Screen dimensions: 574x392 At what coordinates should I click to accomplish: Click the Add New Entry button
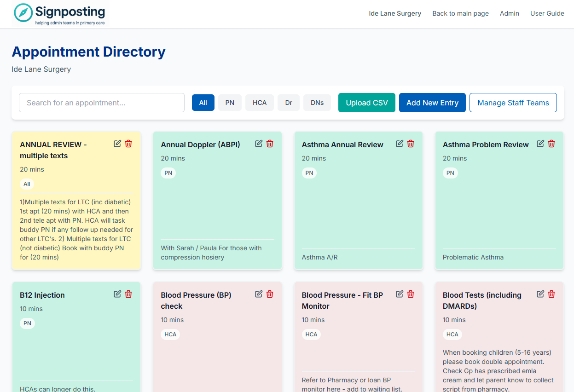(432, 103)
